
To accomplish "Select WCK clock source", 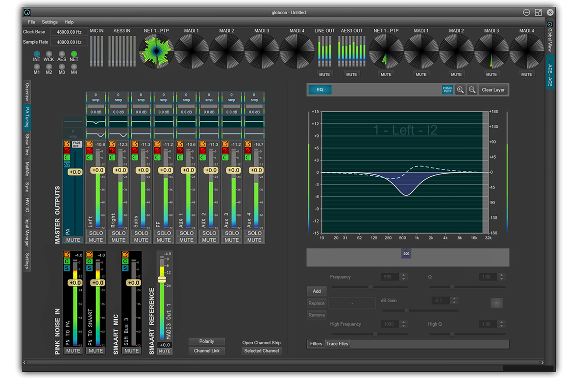I will click(x=49, y=54).
